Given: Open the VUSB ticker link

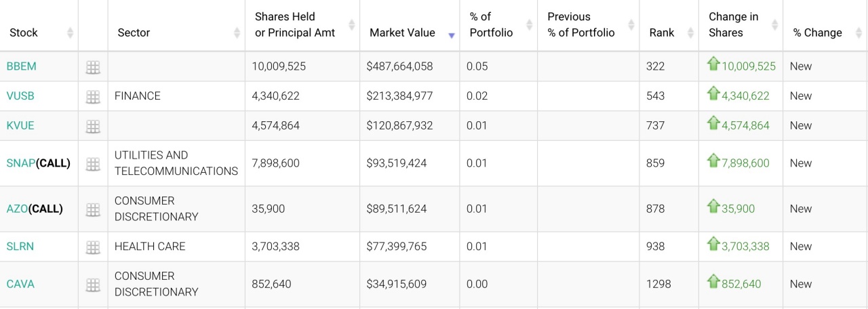Looking at the screenshot, I should pos(20,96).
